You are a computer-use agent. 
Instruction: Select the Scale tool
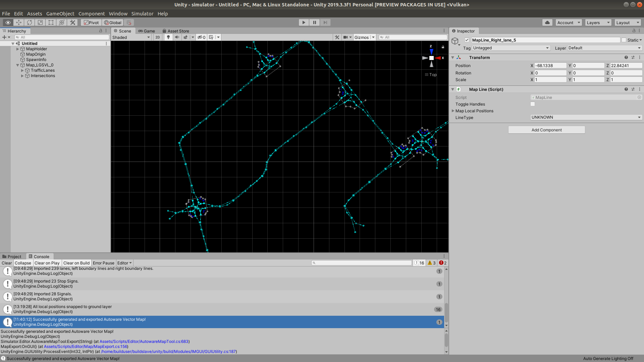(40, 22)
